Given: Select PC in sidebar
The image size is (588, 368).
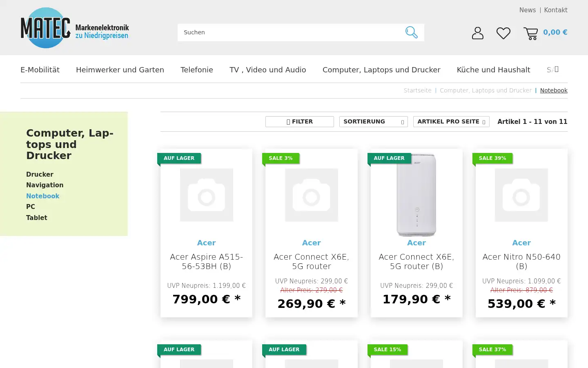Looking at the screenshot, I should point(31,206).
